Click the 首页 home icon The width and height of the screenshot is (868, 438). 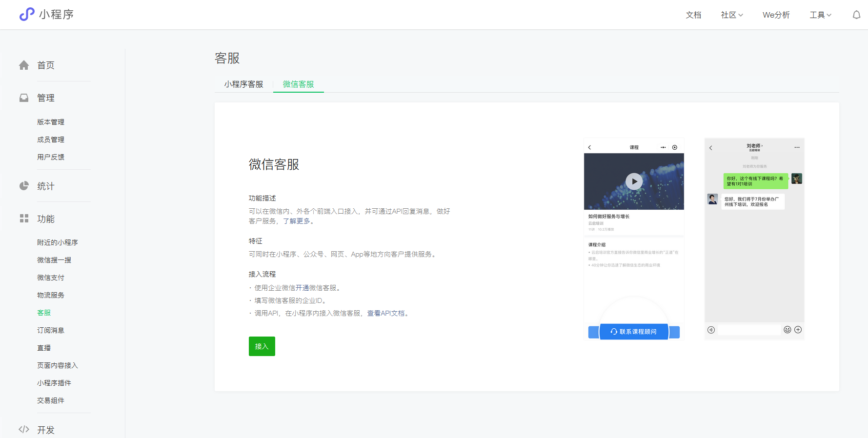pos(24,65)
